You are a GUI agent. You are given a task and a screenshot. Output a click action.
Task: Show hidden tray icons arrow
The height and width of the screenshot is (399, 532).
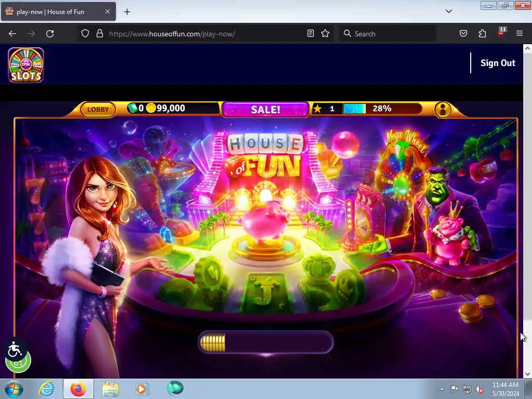(442, 389)
